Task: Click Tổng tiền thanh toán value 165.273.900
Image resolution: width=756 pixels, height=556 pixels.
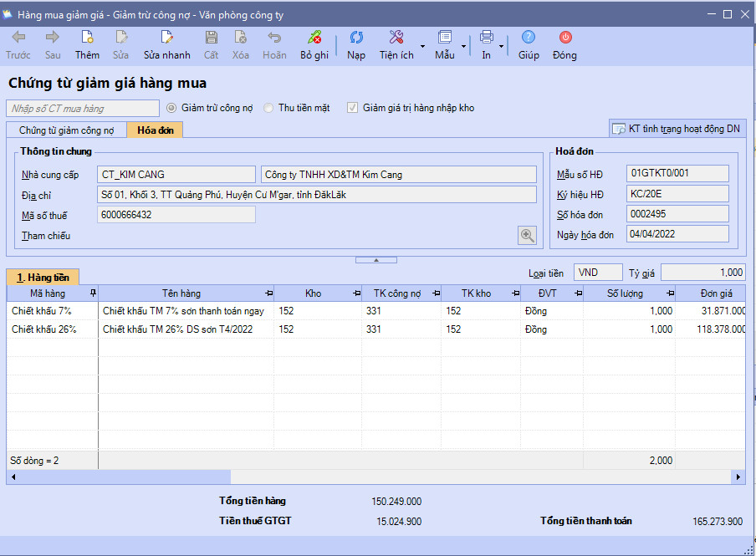Action: (718, 522)
